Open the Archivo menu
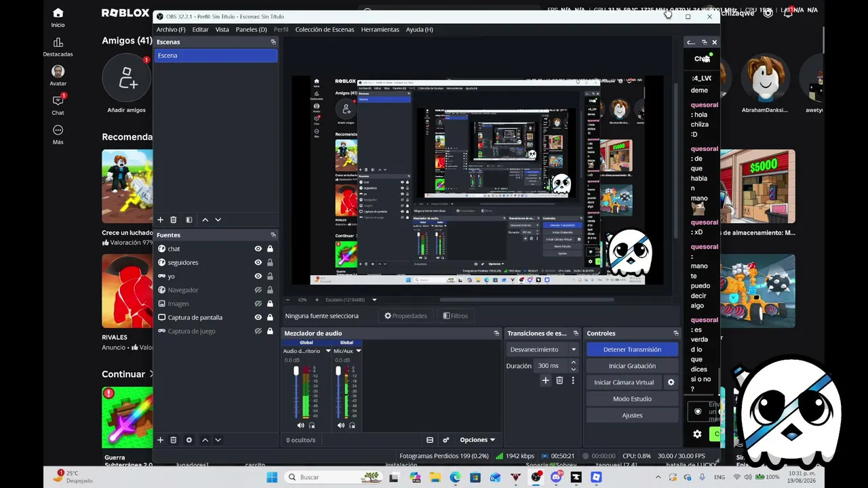Viewport: 868px width, 488px height. point(171,30)
